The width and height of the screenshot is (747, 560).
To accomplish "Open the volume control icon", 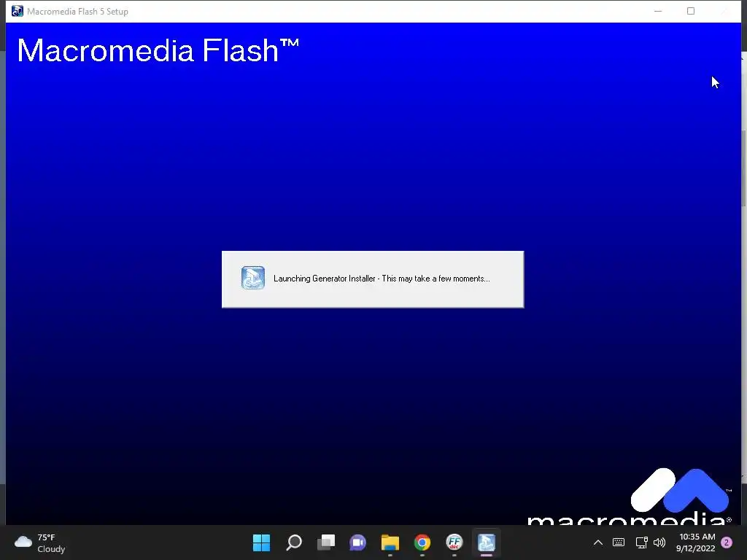I will [x=659, y=542].
